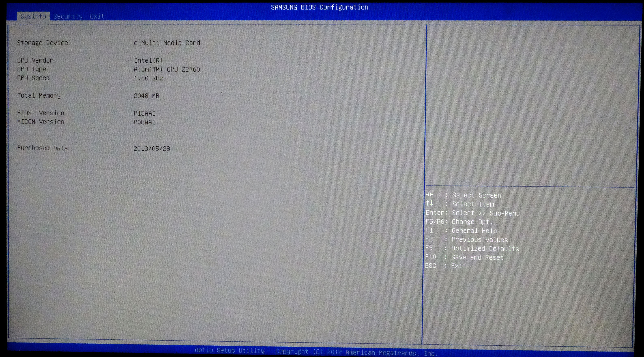The width and height of the screenshot is (644, 357).
Task: Click the up-down arrows Select Item icon
Action: pos(430,203)
